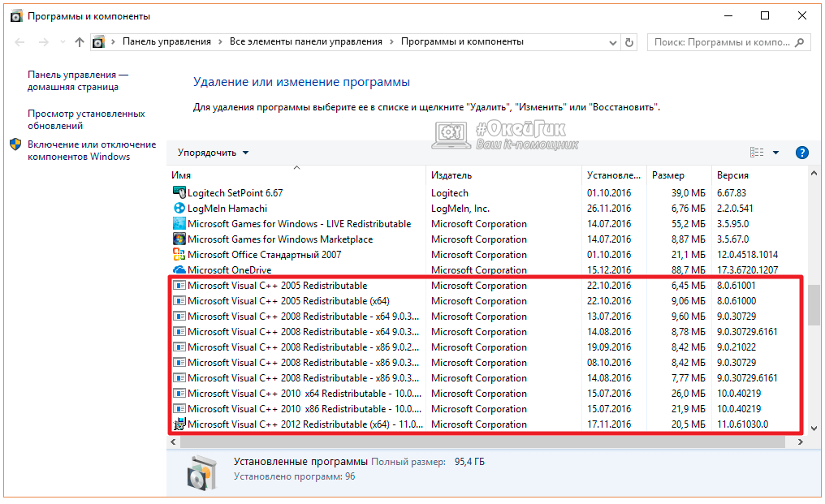The image size is (825, 504).
Task: Expand the chevron after Все элементы панели управления
Action: [x=391, y=42]
